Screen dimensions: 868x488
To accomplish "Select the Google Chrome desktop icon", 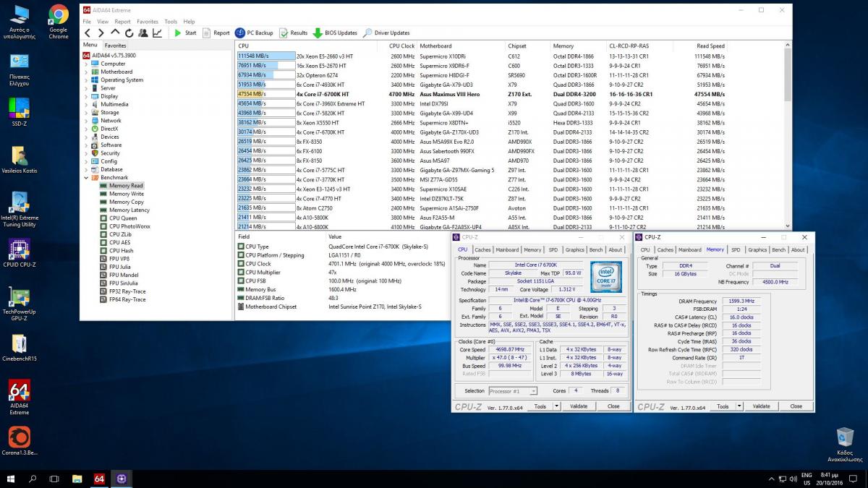I will tap(59, 22).
